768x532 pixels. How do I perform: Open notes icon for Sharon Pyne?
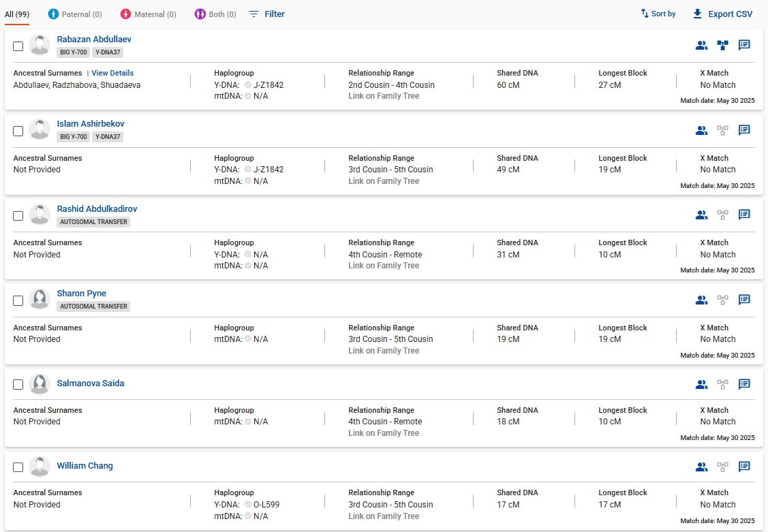click(744, 300)
